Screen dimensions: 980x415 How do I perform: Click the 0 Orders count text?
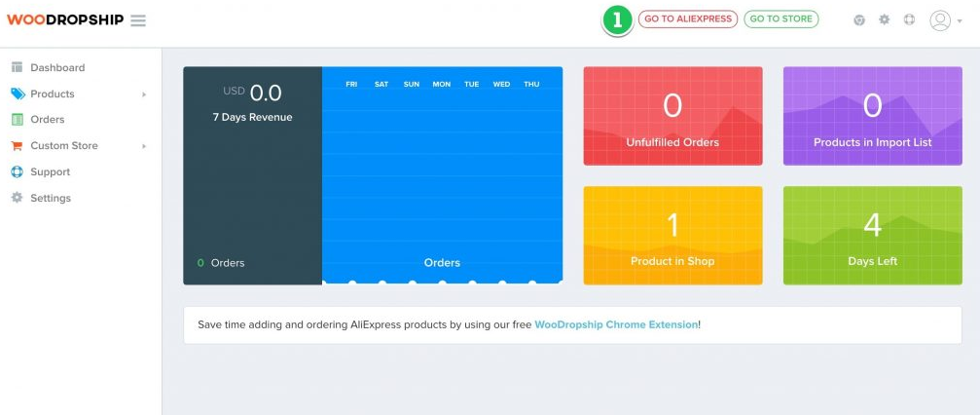click(x=221, y=263)
